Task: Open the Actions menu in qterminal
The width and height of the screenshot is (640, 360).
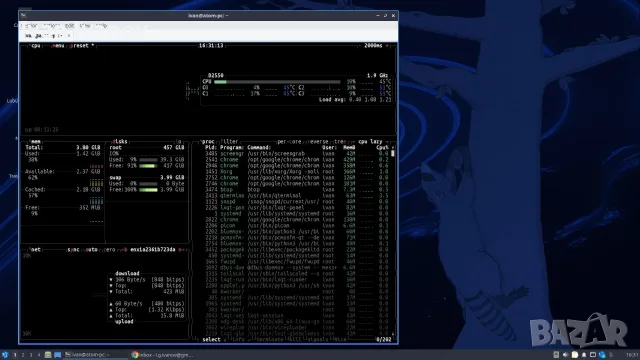Action: tap(52, 26)
